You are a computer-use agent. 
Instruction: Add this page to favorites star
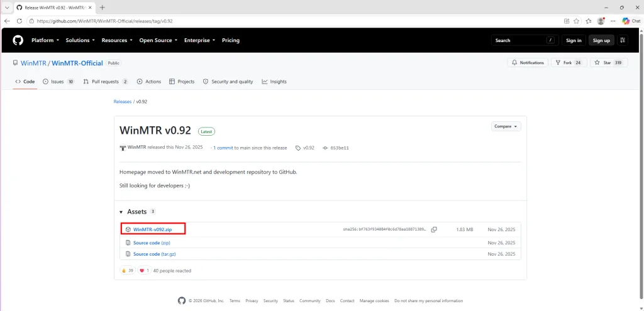577,21
